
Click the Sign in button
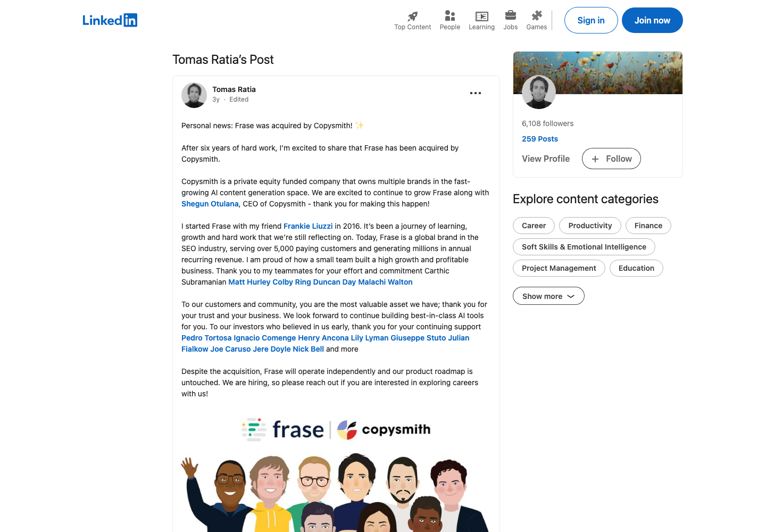(x=591, y=20)
